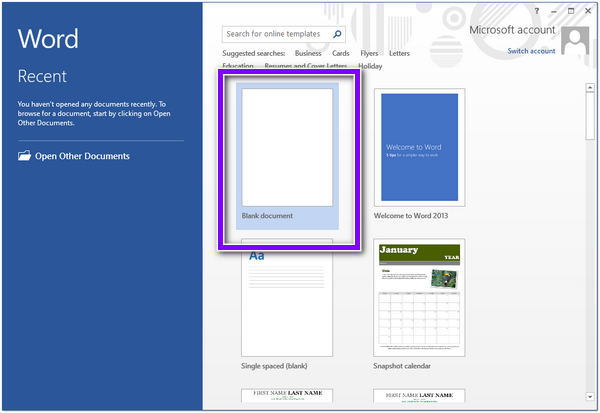Click the Blank document caption
The height and width of the screenshot is (413, 600).
(267, 215)
